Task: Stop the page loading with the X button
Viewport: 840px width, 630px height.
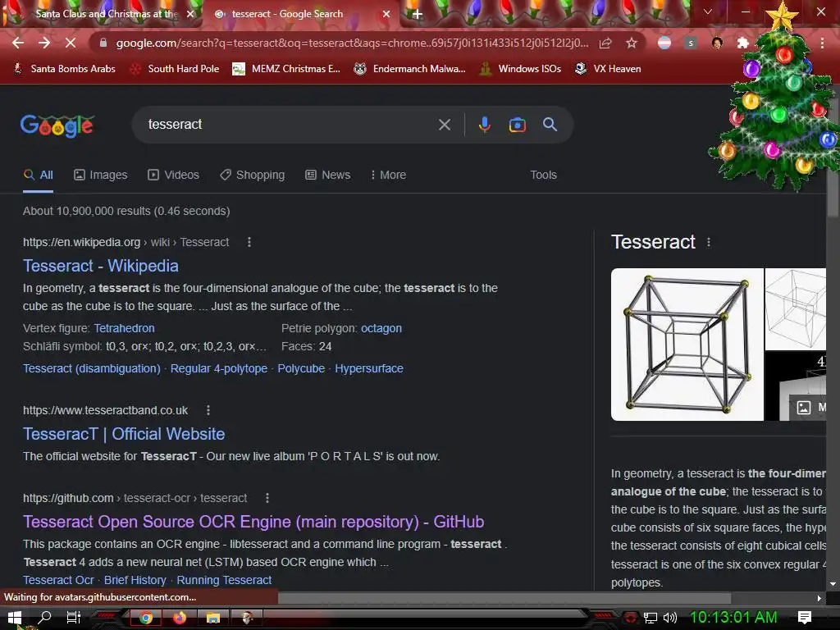Action: click(71, 43)
